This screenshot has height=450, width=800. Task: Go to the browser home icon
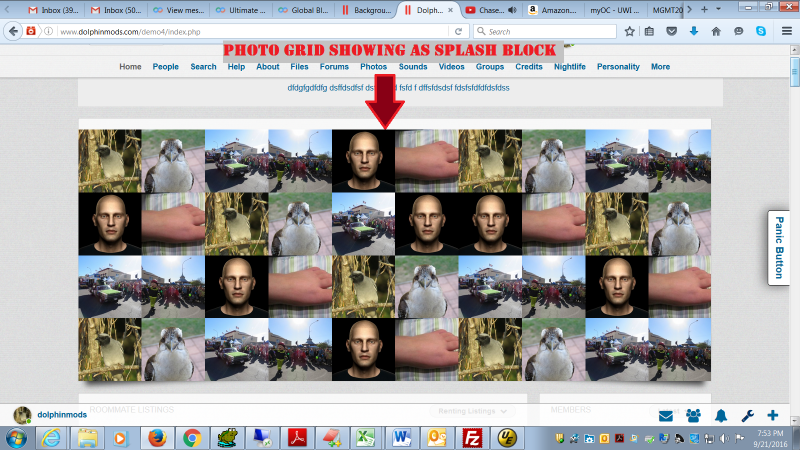[x=716, y=32]
